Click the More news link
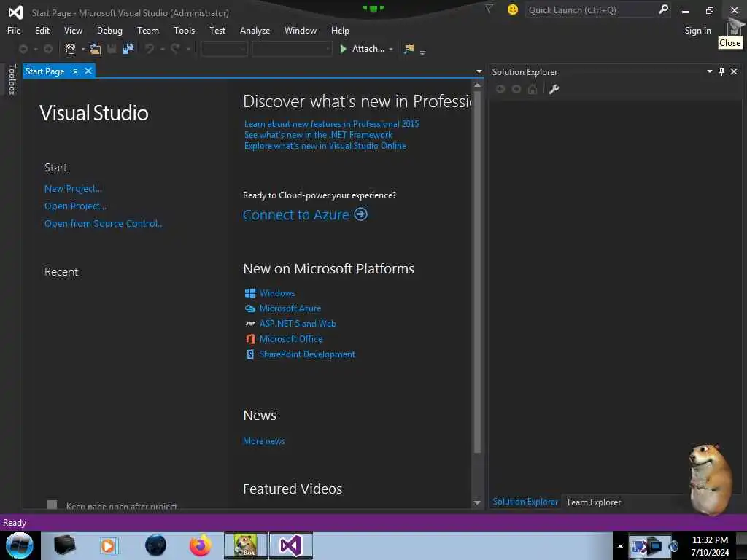 (x=264, y=441)
